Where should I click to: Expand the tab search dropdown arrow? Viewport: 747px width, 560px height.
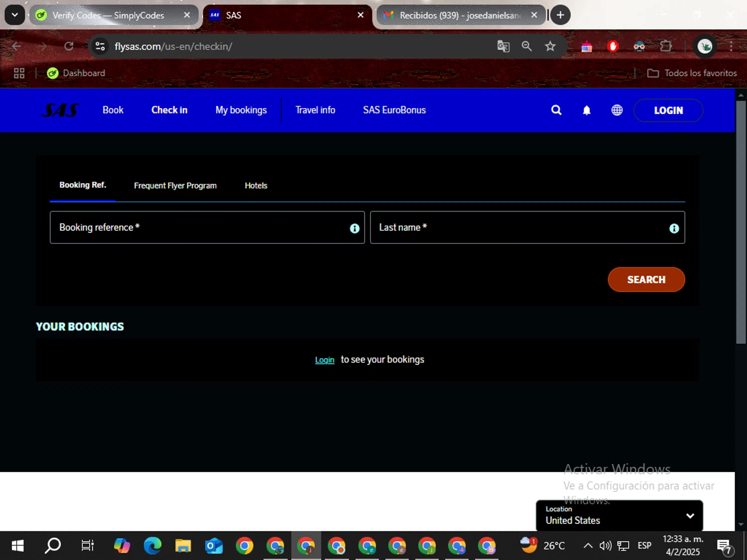coord(15,15)
